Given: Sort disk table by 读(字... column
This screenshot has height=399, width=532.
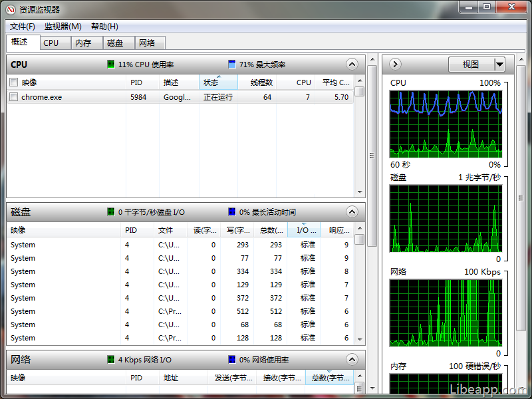Looking at the screenshot, I should pos(204,230).
